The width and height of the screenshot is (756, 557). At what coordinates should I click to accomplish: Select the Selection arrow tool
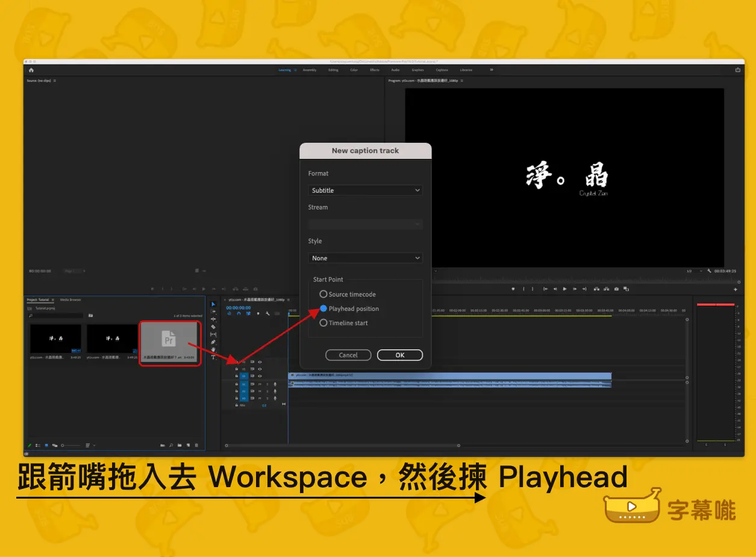tap(213, 305)
